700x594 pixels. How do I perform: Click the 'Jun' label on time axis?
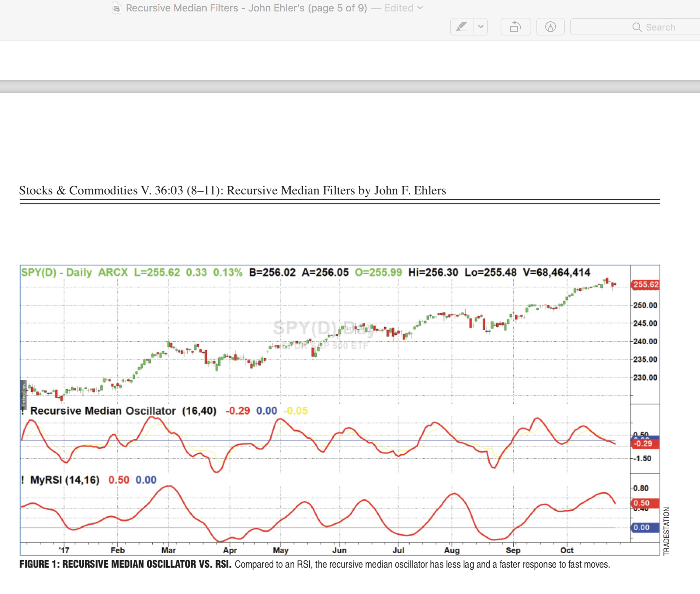(339, 550)
